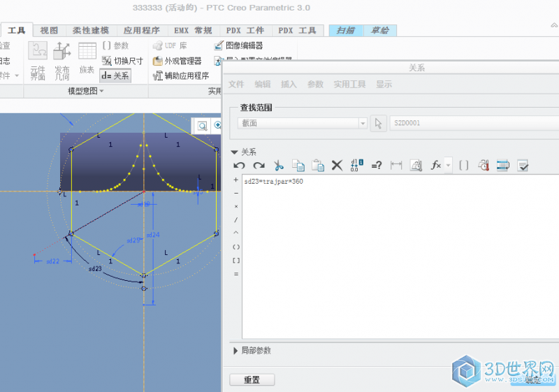559x392 pixels.
Task: Insert equals sign operator
Action: coord(235,274)
